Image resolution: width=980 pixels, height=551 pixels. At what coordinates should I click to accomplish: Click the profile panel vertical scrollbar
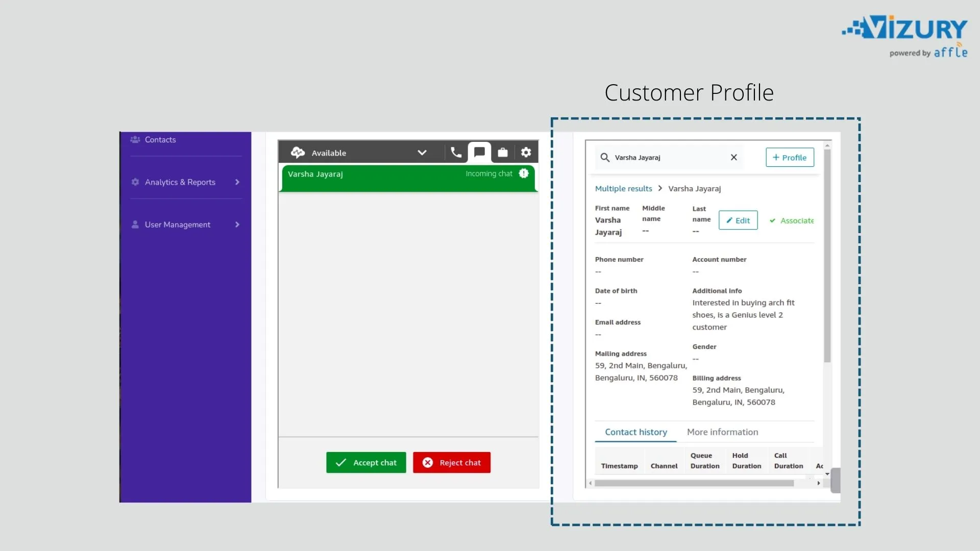(827, 255)
